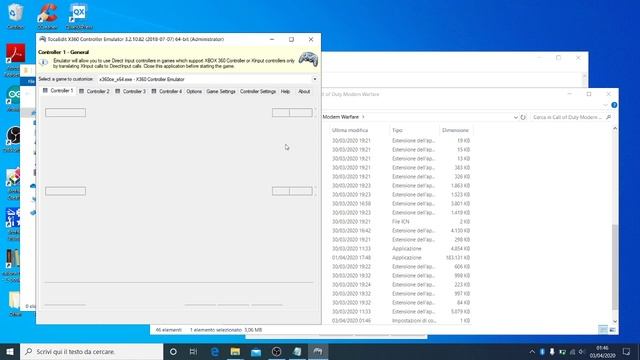Click the x360ce_x64.exe game combo box

coord(207,79)
